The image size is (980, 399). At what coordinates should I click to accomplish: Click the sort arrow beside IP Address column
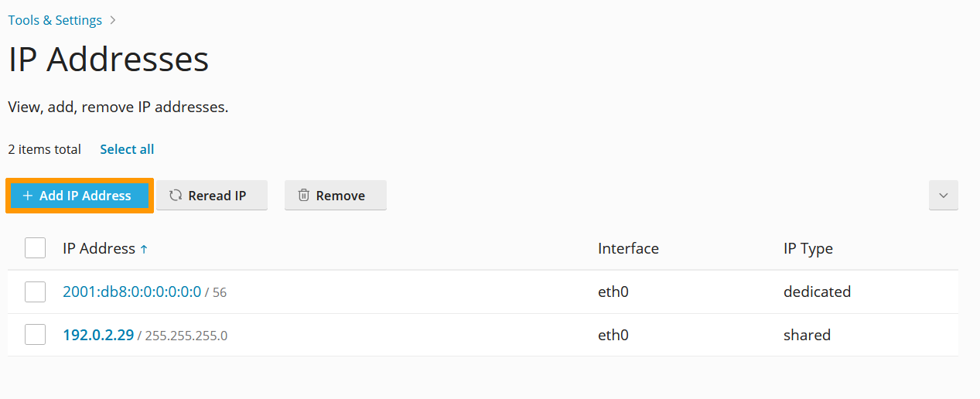(x=144, y=249)
